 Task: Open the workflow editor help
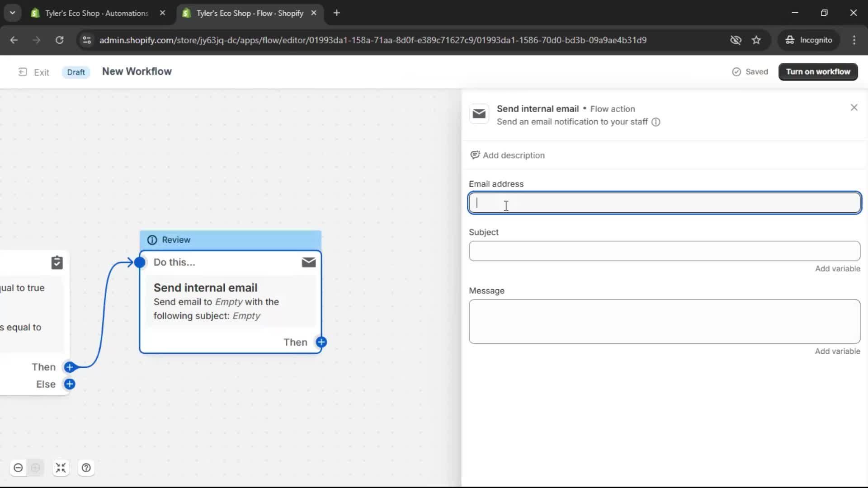point(86,468)
